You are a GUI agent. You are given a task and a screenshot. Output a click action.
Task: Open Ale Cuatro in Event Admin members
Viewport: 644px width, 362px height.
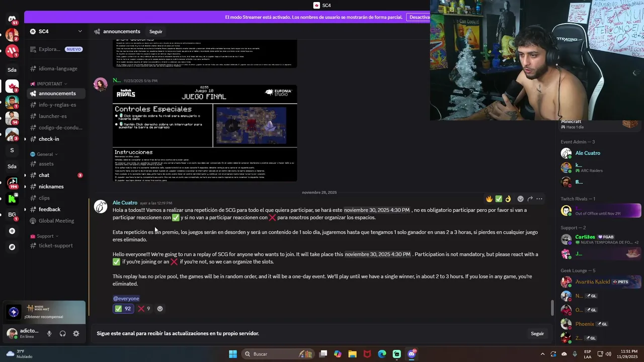point(600,153)
